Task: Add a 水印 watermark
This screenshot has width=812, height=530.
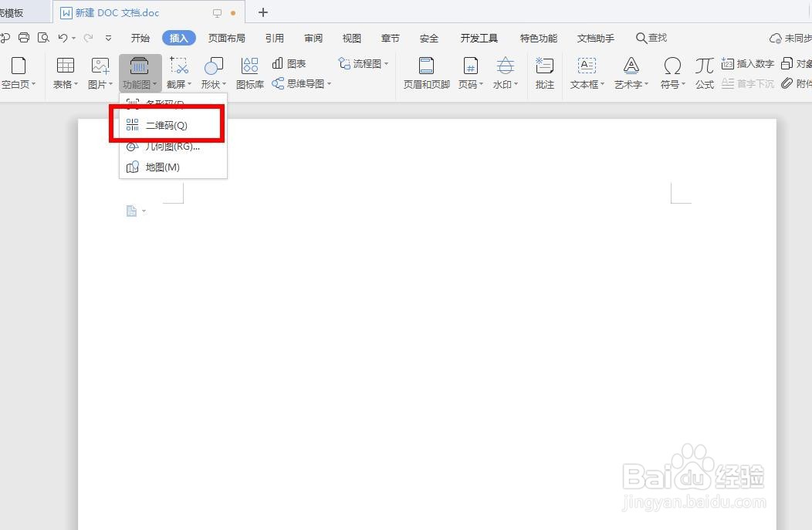Action: (505, 73)
